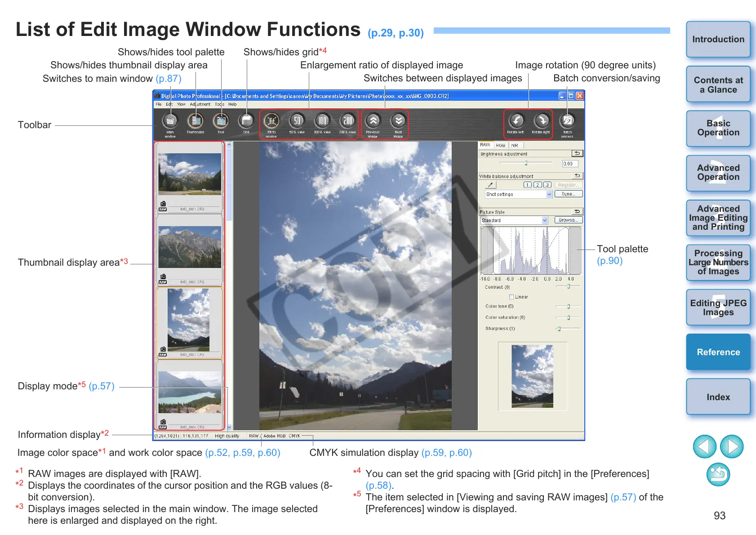Click the return-to-previous-view round icon
756x535 pixels.
(718, 474)
